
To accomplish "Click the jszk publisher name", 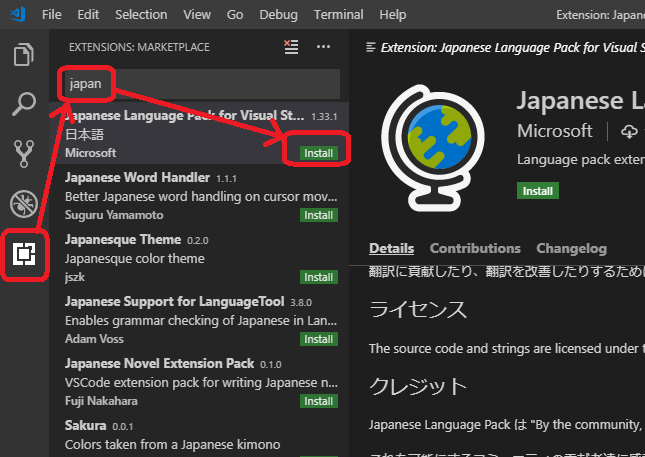I will click(x=75, y=277).
